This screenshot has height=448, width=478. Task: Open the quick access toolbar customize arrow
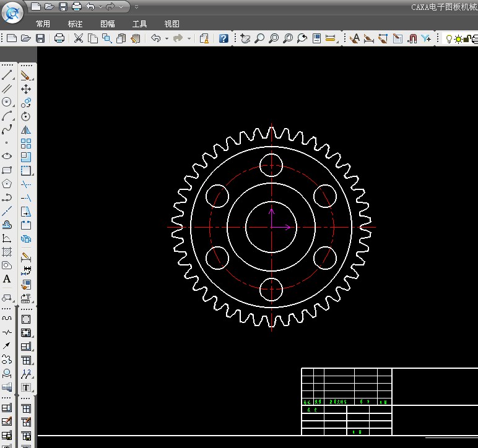pyautogui.click(x=136, y=7)
